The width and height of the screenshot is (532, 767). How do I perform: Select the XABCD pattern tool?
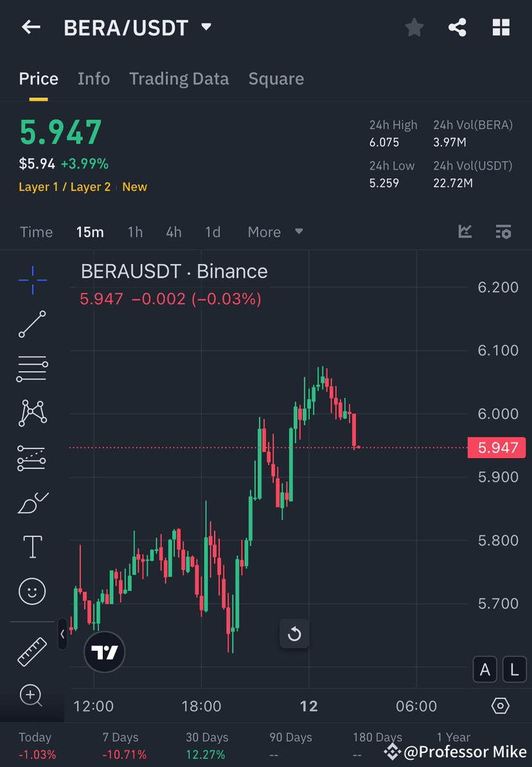[33, 413]
